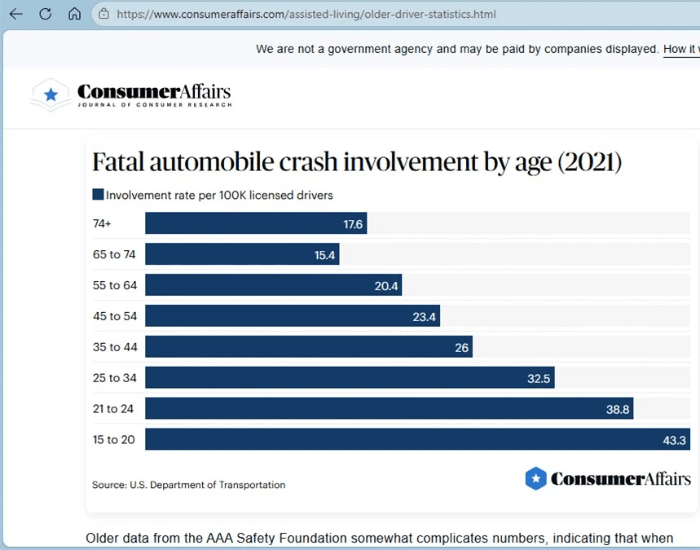
Task: Click the 21 to 24 bar showing 38.8
Action: click(x=389, y=408)
